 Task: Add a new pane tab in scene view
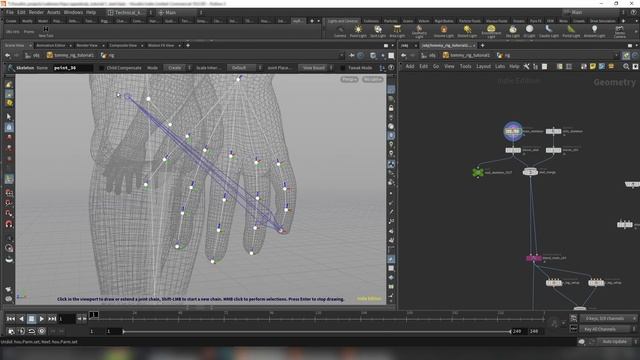pos(188,45)
